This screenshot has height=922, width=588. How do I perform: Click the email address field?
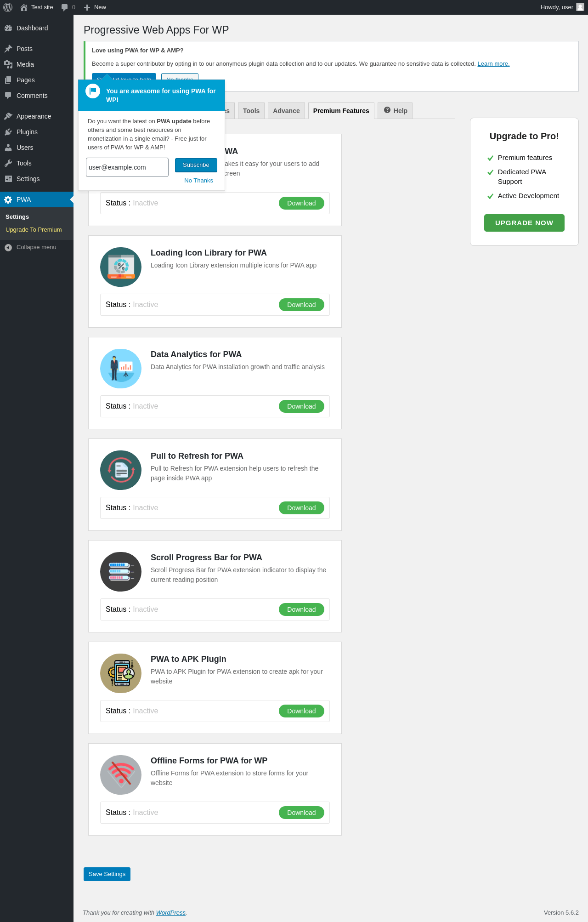(x=127, y=167)
